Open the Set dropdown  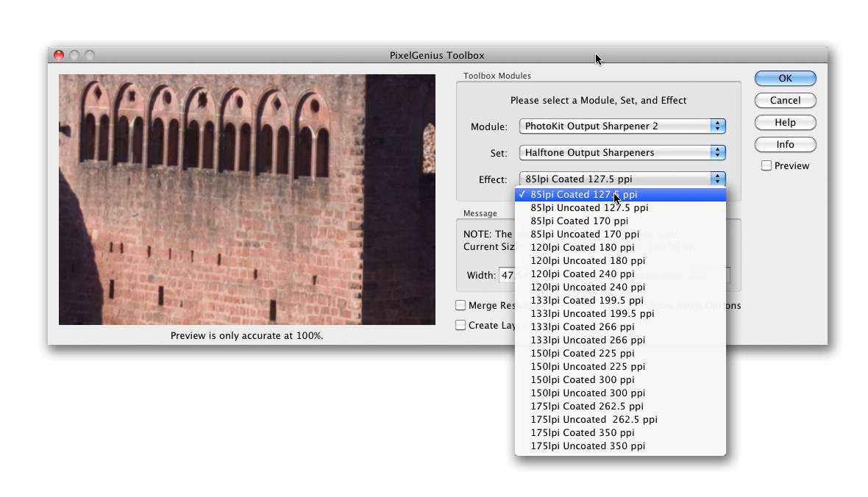[622, 152]
